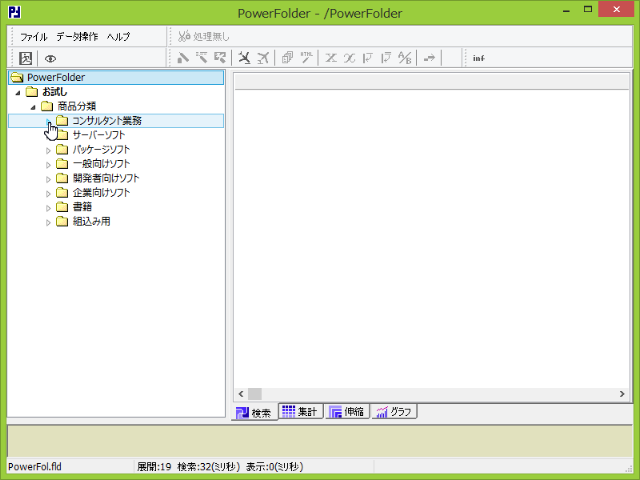
Task: Expand the パッケージソフト folder
Action: pos(48,151)
